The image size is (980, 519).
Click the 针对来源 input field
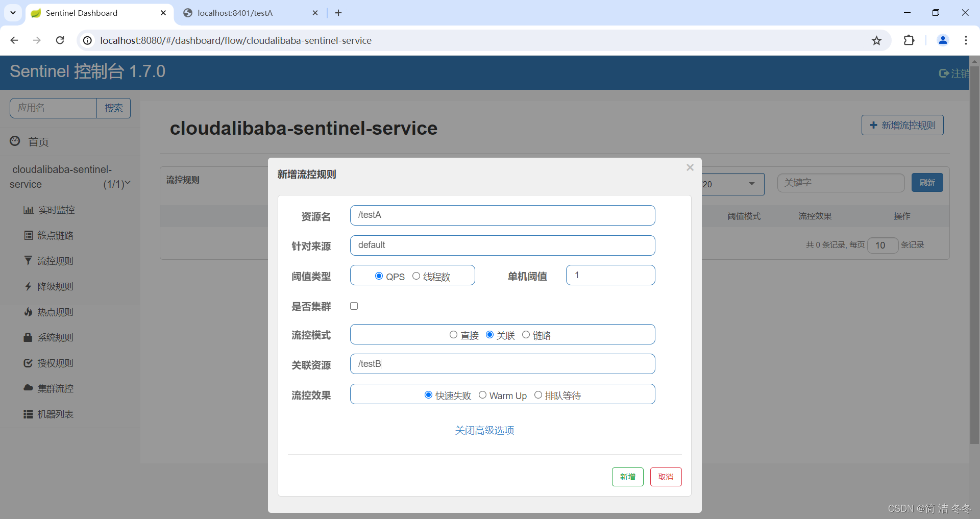(x=502, y=245)
